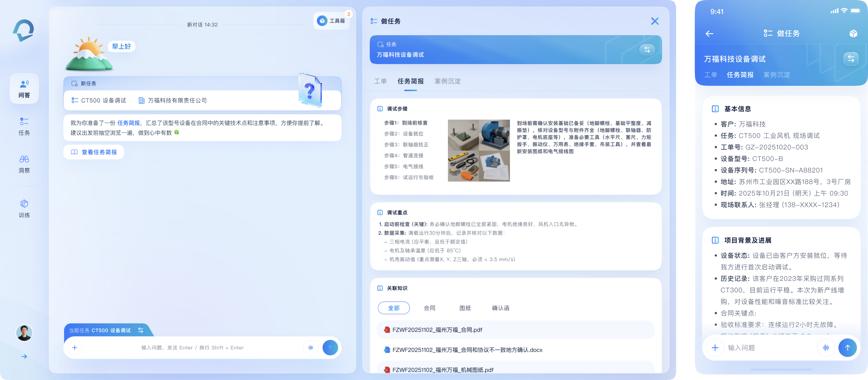
Task: Select 步骤3：联轴器找正 step
Action: pyautogui.click(x=406, y=145)
